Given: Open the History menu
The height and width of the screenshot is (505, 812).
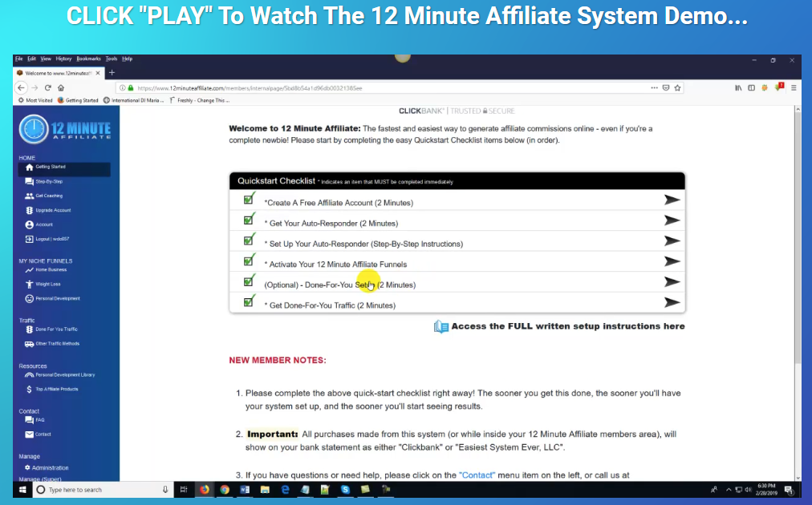Looking at the screenshot, I should coord(63,59).
